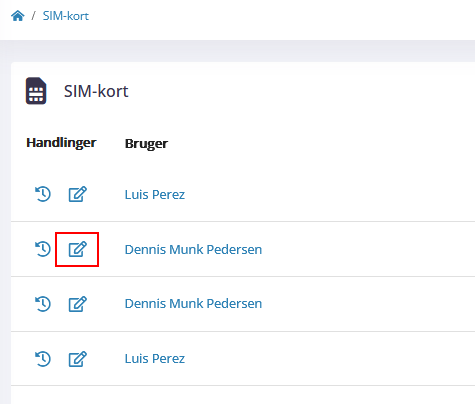This screenshot has width=475, height=404.
Task: Click the SIM card icon beside the heading
Action: click(36, 91)
